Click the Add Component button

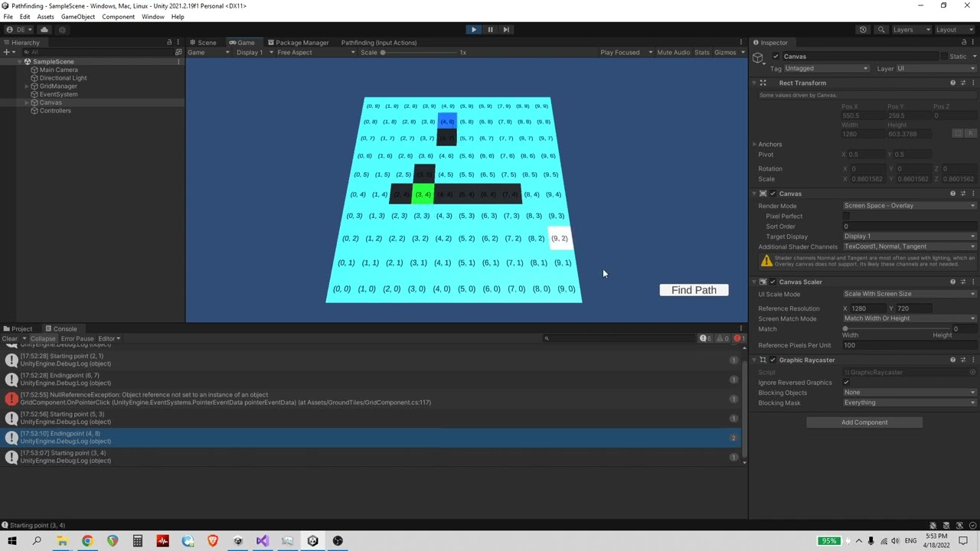click(864, 422)
